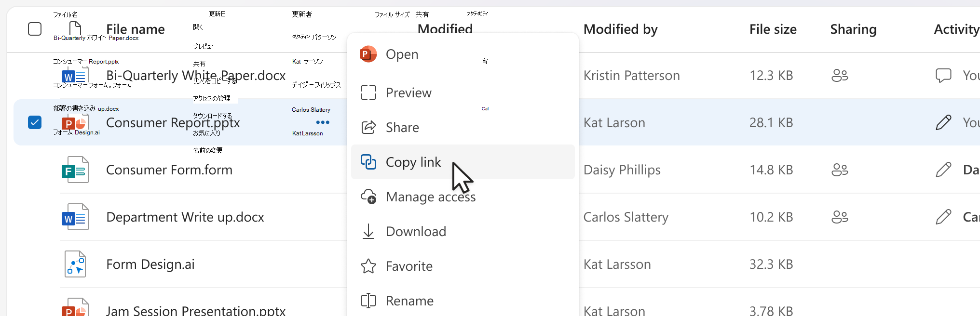Click the PowerPoint icon beside Open
This screenshot has height=316, width=980.
pyautogui.click(x=368, y=54)
